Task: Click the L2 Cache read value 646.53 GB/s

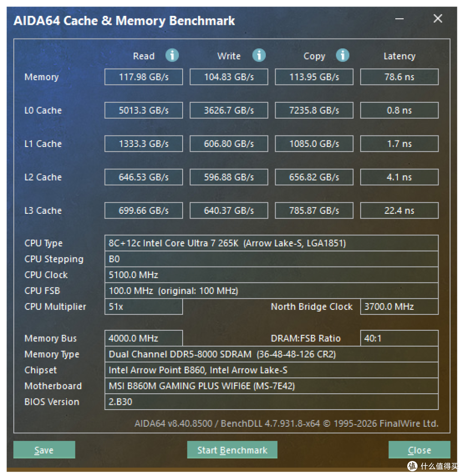Action: click(x=144, y=177)
